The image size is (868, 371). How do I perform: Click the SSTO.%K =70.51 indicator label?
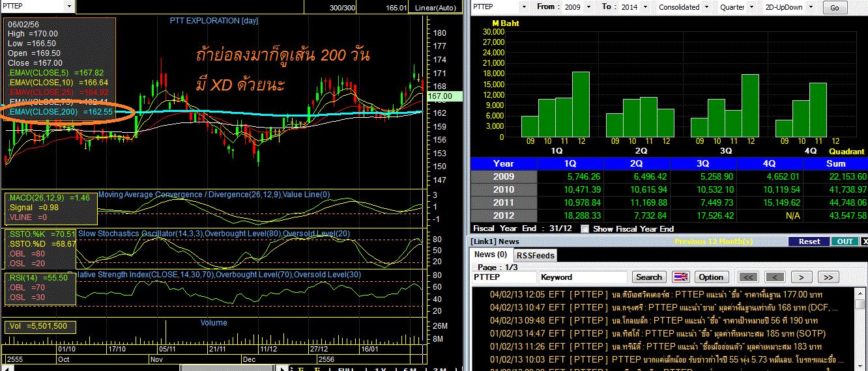[x=42, y=234]
